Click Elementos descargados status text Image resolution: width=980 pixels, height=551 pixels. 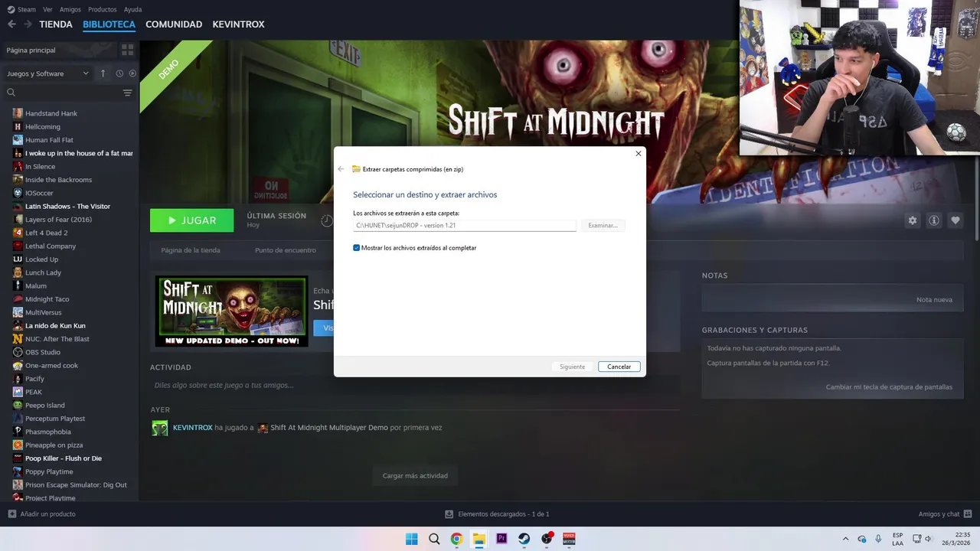[x=503, y=514]
